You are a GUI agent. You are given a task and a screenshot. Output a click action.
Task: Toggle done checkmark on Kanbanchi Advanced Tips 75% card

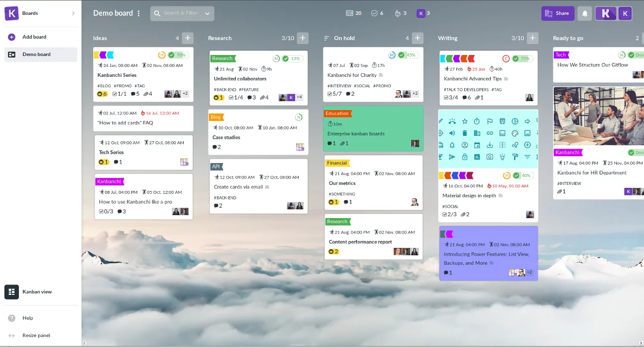click(x=516, y=58)
